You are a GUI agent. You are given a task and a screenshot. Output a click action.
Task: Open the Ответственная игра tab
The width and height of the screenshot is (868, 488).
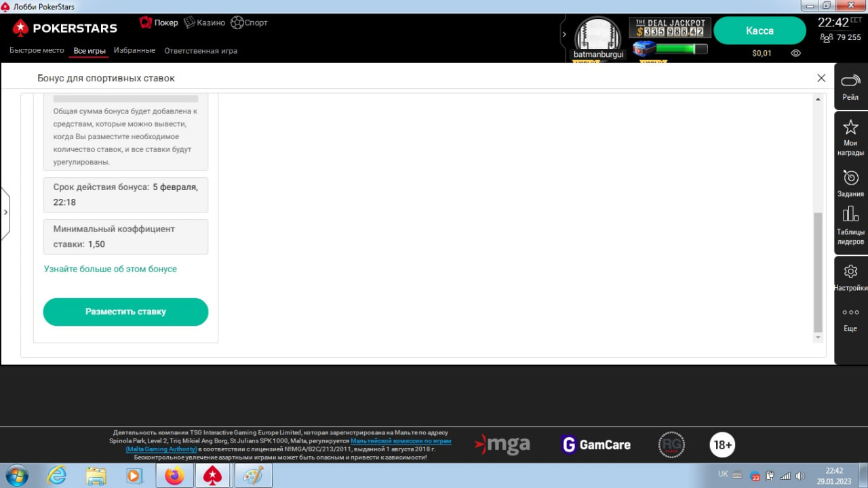201,50
